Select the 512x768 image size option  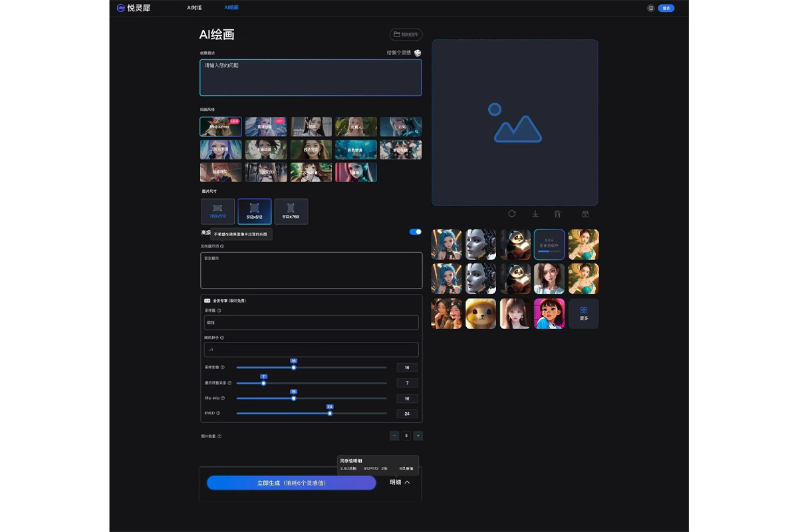click(x=291, y=211)
